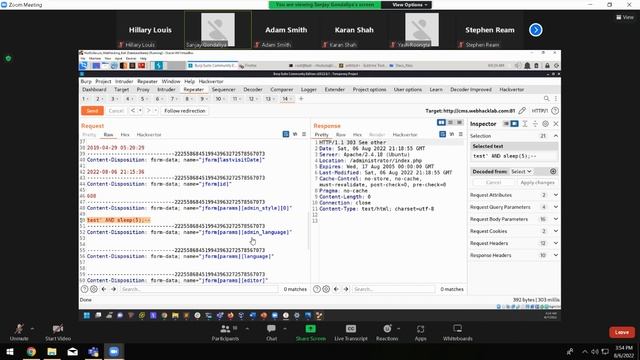The image size is (640, 360).
Task: Open Zoom Chat
Action: (271, 332)
